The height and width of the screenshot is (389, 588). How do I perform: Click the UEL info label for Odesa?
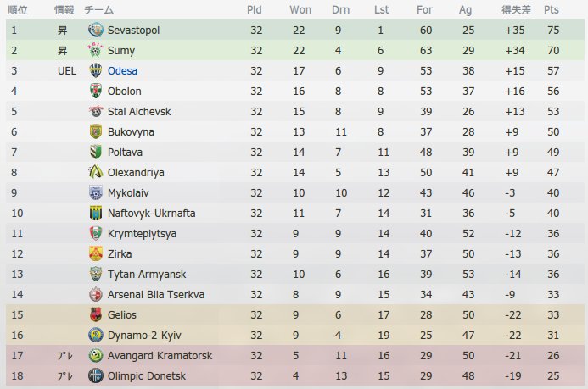tap(67, 70)
